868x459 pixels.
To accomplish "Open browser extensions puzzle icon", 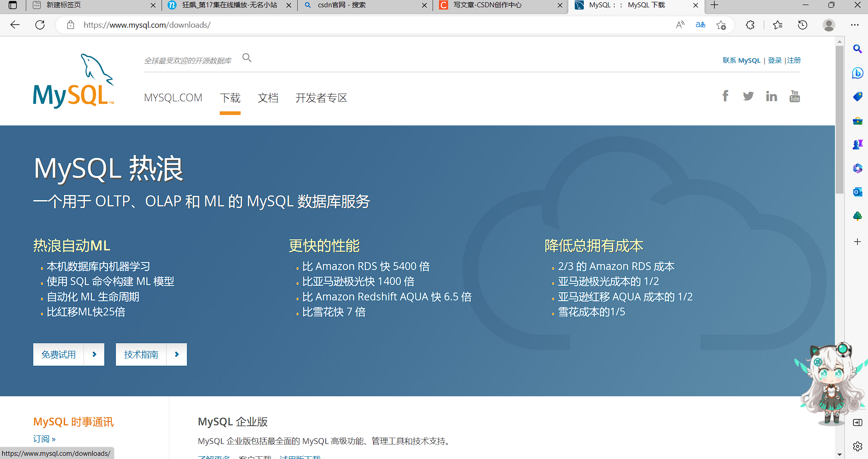I will pyautogui.click(x=750, y=25).
